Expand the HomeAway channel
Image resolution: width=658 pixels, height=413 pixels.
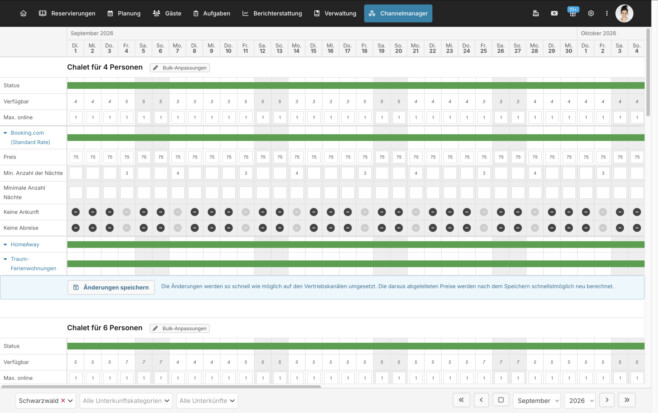point(5,244)
